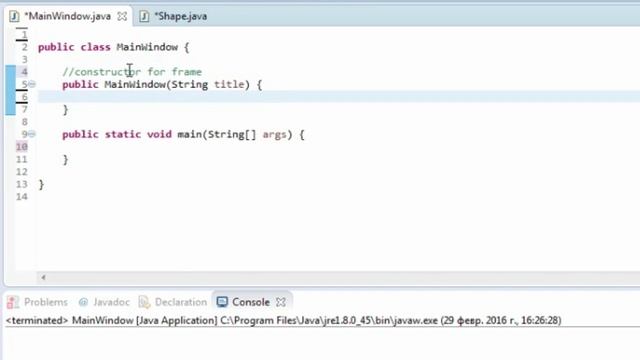Collapse the MainWindow constructor at line 5
The height and width of the screenshot is (360, 640).
tap(32, 84)
